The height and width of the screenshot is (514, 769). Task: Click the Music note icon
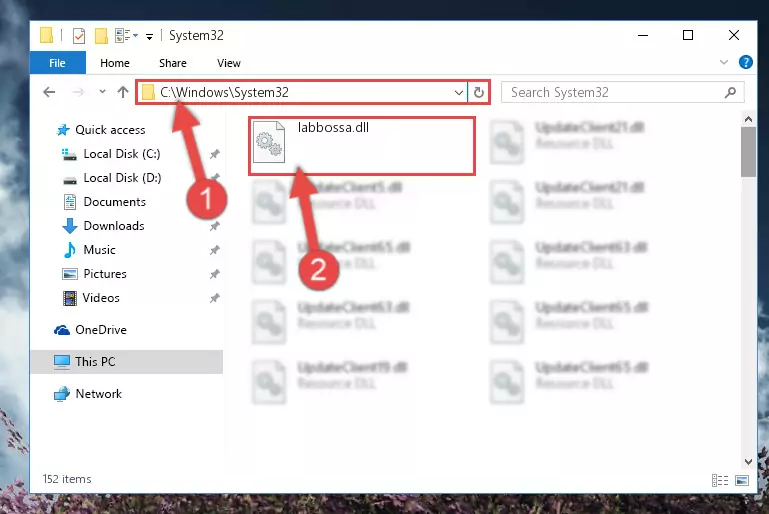pyautogui.click(x=70, y=250)
